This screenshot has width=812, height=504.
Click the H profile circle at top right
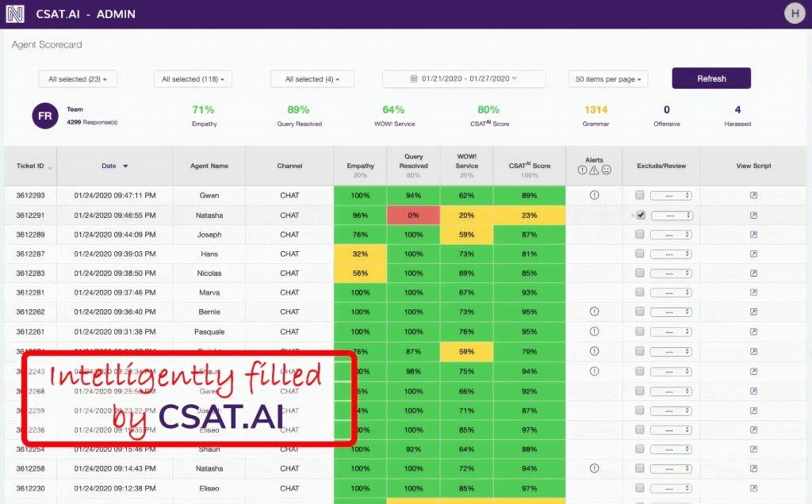tap(794, 13)
